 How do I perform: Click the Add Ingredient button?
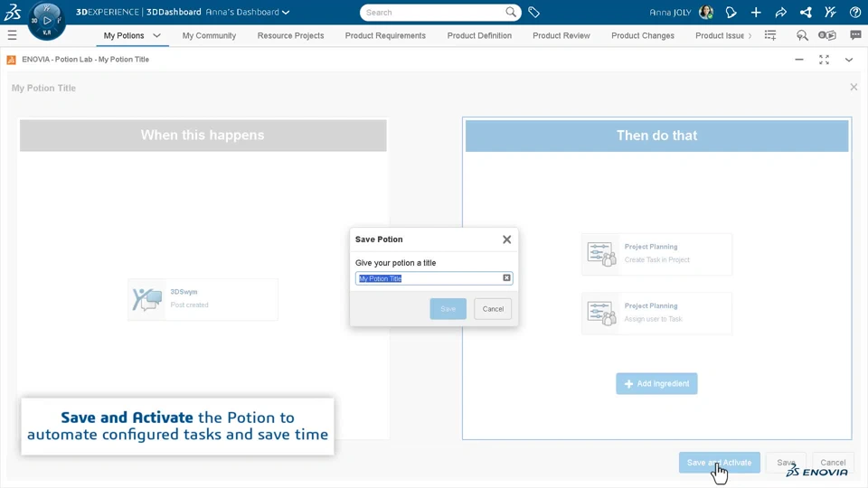tap(656, 383)
